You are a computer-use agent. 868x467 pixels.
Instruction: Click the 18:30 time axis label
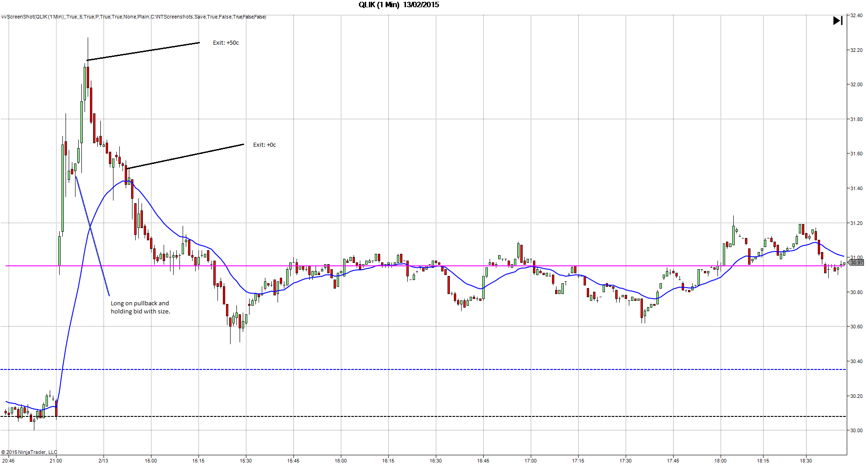[x=806, y=461]
